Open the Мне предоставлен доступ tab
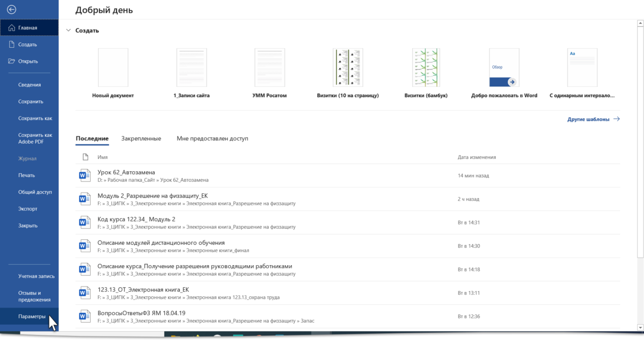This screenshot has height=344, width=644. click(x=212, y=138)
